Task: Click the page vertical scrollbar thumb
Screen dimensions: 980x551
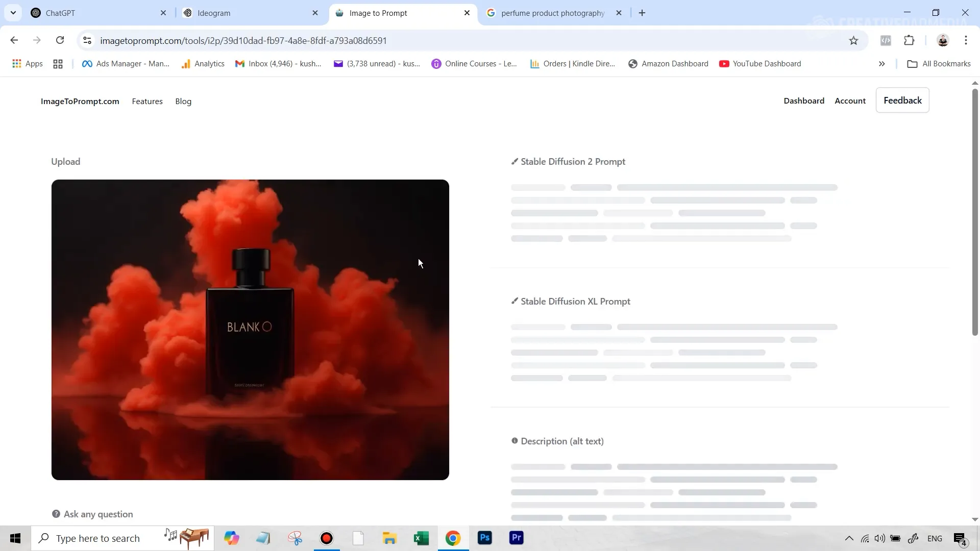Action: click(974, 212)
